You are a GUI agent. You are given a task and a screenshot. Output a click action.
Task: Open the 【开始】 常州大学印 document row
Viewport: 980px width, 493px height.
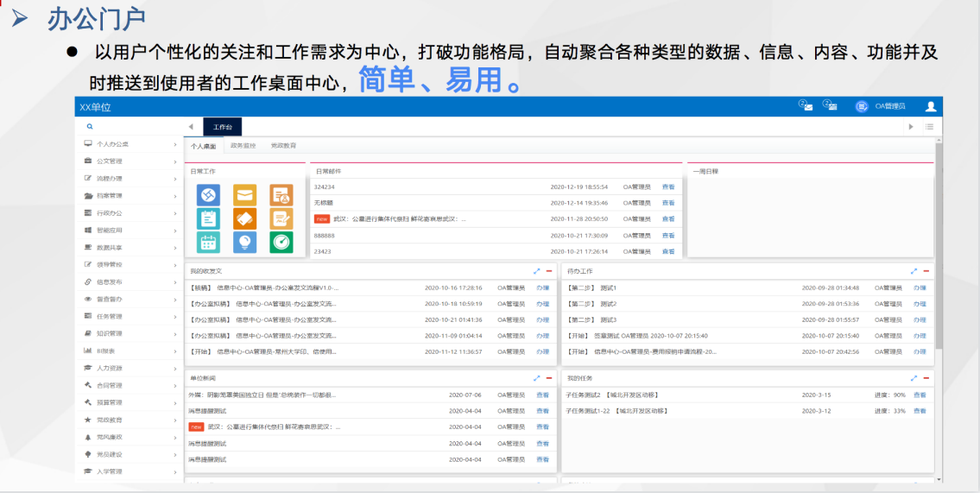(263, 351)
